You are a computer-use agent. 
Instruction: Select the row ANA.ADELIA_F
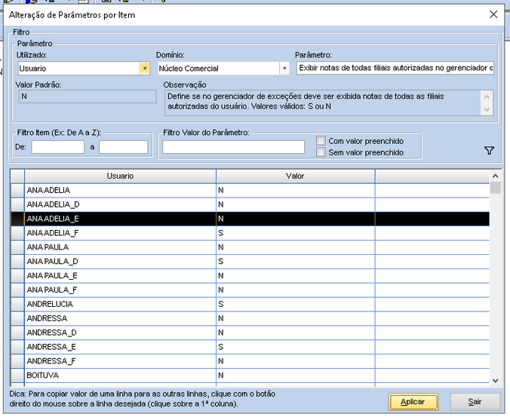250,233
